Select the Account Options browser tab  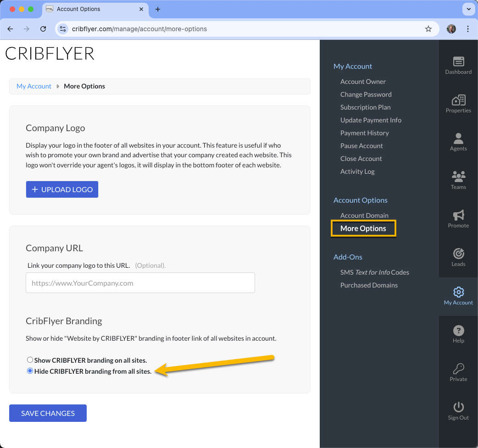tap(95, 9)
